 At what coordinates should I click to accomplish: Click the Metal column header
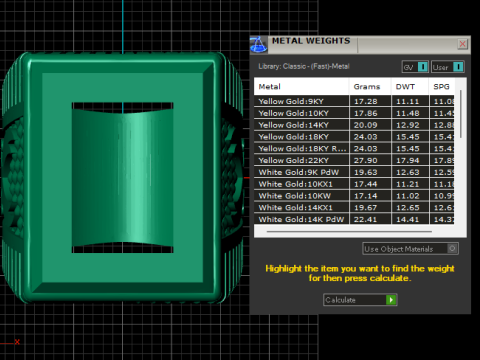[301, 87]
